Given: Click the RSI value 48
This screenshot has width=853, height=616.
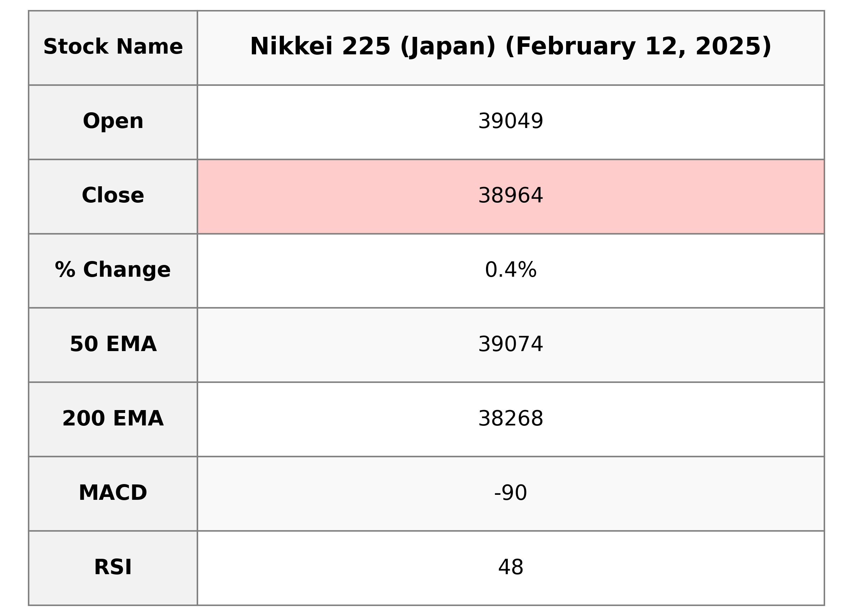Looking at the screenshot, I should pos(510,567).
